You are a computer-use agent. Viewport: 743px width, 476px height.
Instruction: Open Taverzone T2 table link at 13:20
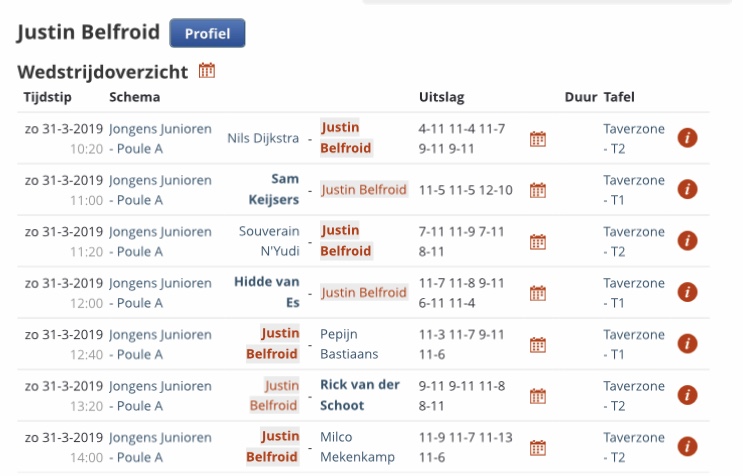click(x=634, y=396)
